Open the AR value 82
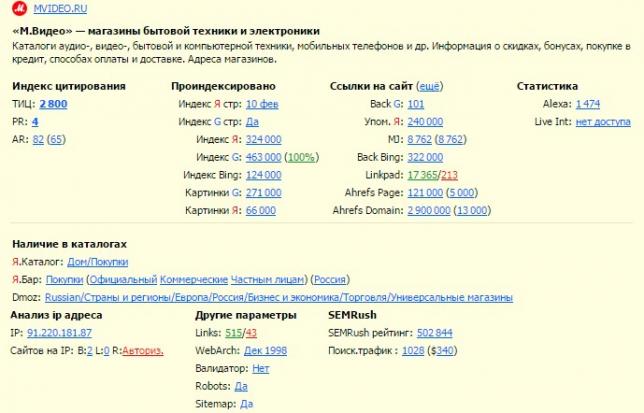 pos(38,140)
